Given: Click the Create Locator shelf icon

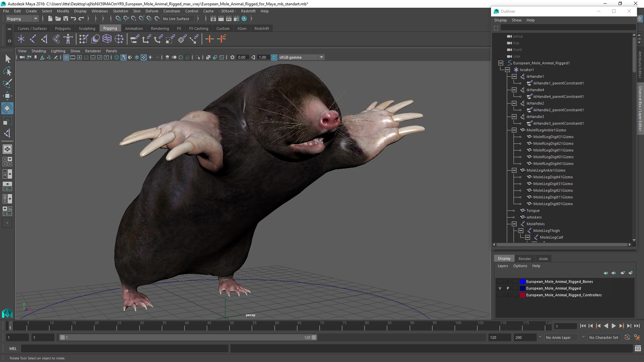Looking at the screenshot, I should click(x=21, y=39).
